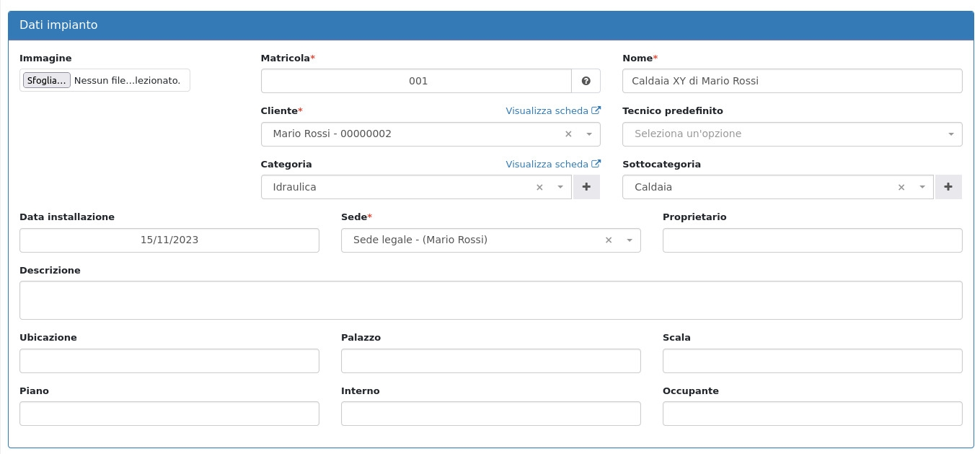Add new Categoria with plus button

tap(586, 187)
